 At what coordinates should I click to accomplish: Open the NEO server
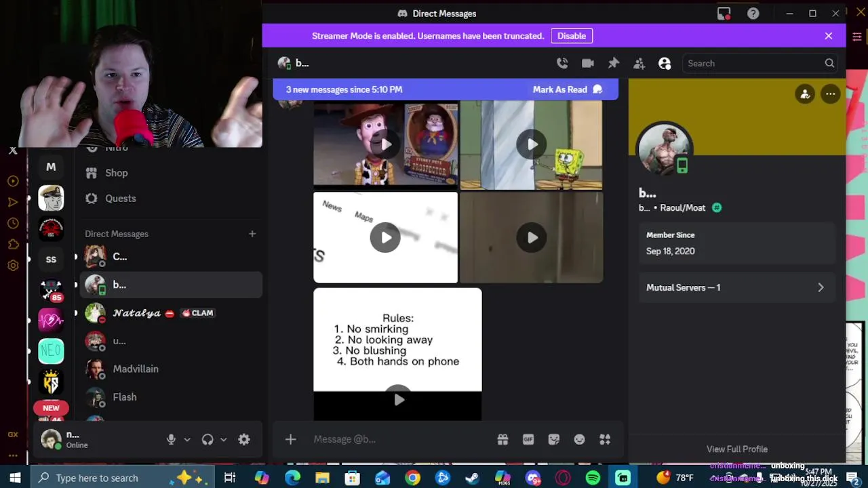tap(51, 350)
